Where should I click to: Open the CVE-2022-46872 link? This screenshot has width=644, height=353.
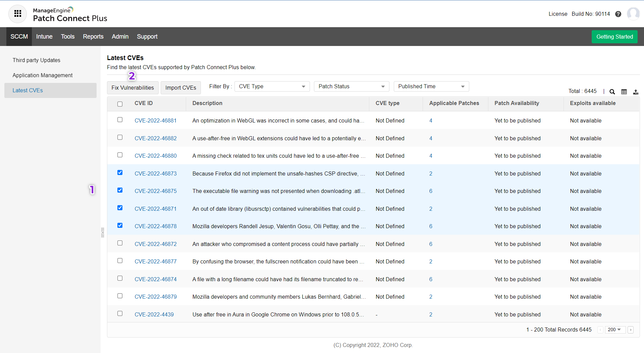coord(156,244)
